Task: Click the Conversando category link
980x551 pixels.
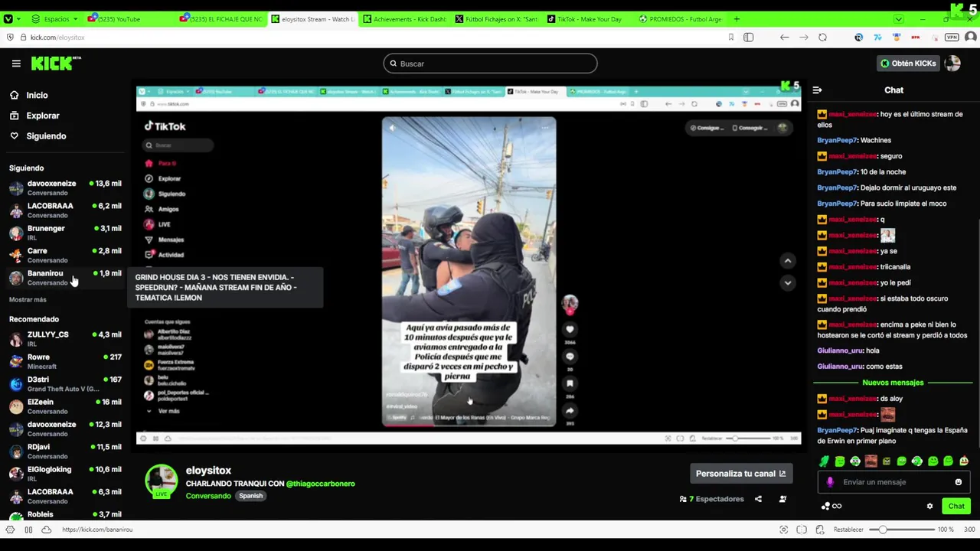Action: coord(208,496)
